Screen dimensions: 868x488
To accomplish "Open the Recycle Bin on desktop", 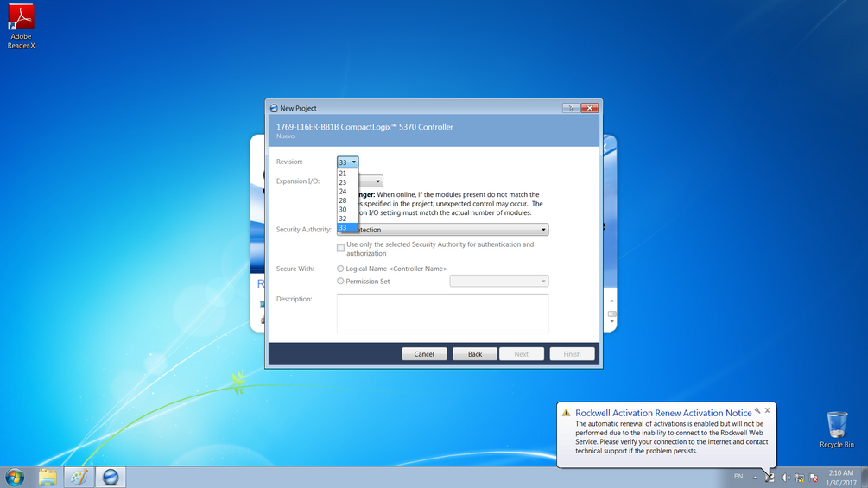I will point(836,429).
